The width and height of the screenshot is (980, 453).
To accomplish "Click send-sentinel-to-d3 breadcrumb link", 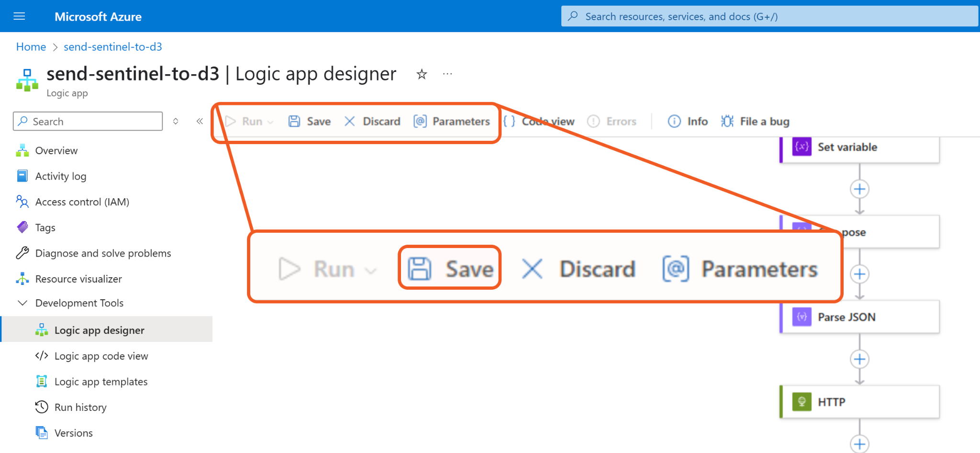I will pyautogui.click(x=113, y=47).
